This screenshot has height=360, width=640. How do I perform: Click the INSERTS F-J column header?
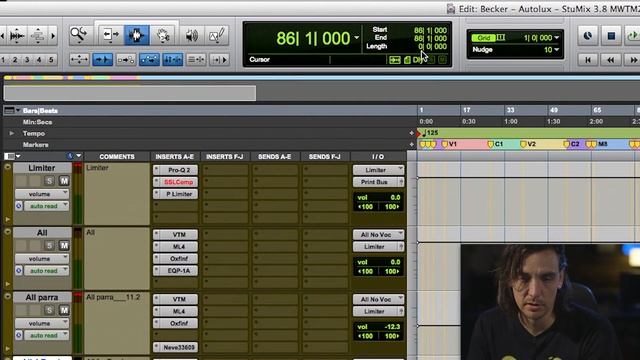224,157
